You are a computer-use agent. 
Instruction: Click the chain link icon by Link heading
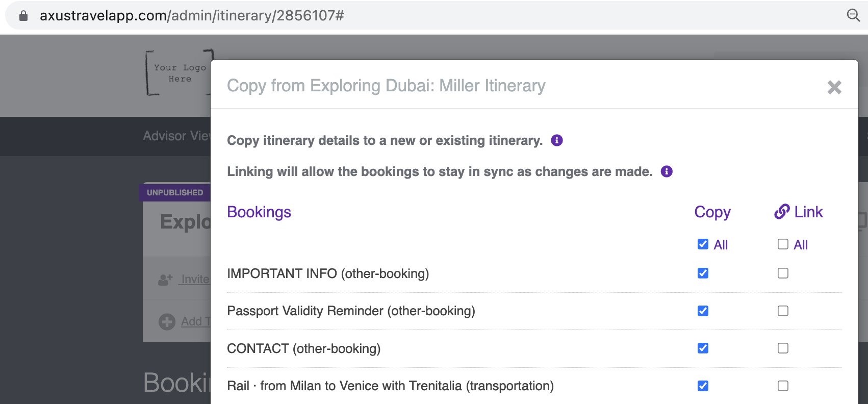[782, 211]
